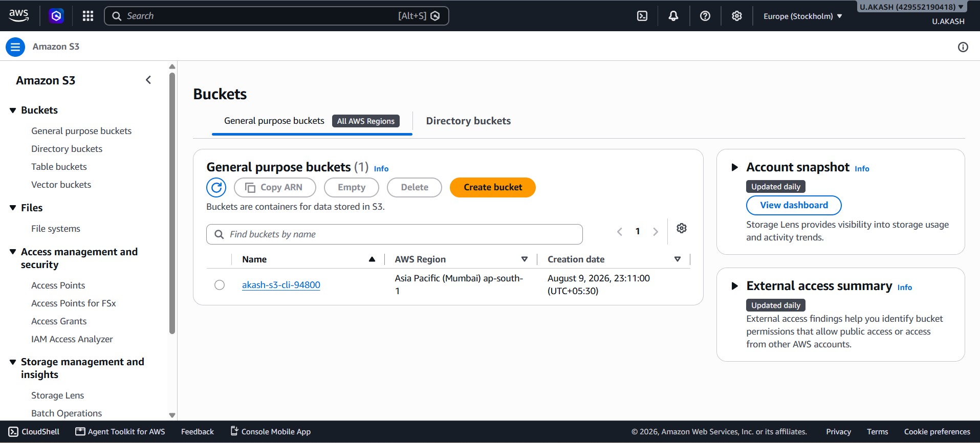
Task: Open CloudShell from the footer bar
Action: (34, 432)
